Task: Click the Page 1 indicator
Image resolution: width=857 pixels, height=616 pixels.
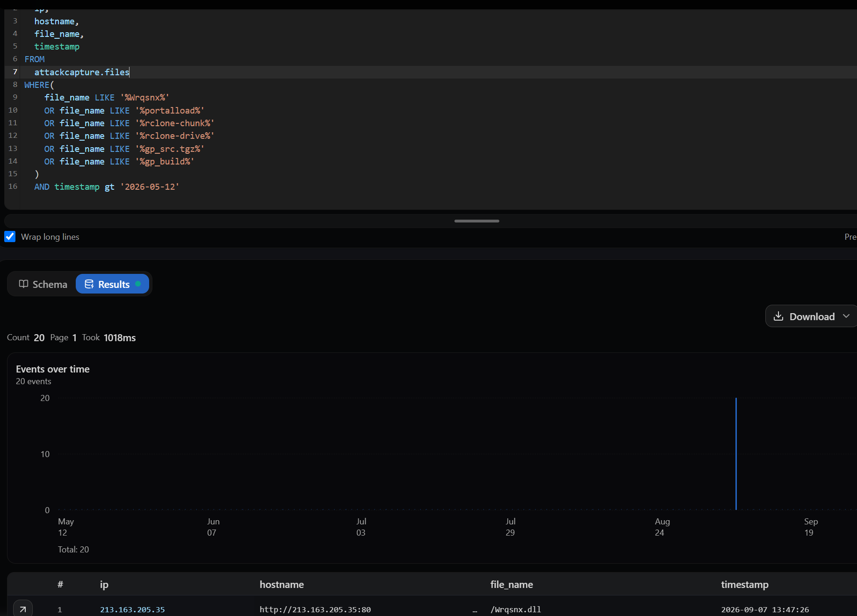Action: (x=64, y=337)
